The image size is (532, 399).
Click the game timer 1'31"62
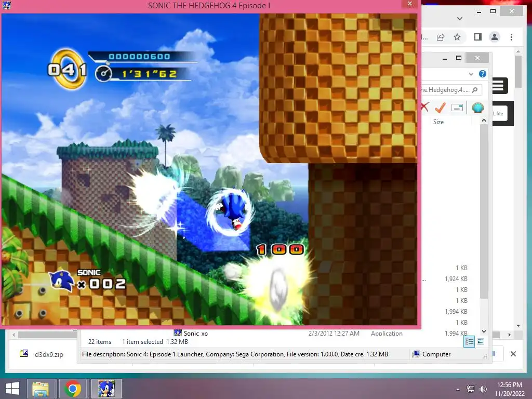coord(149,74)
